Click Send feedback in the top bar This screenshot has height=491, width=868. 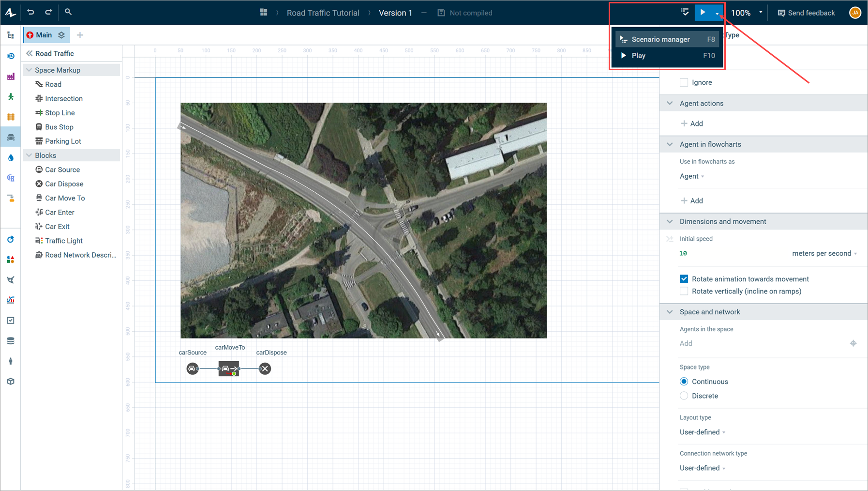[x=806, y=13]
